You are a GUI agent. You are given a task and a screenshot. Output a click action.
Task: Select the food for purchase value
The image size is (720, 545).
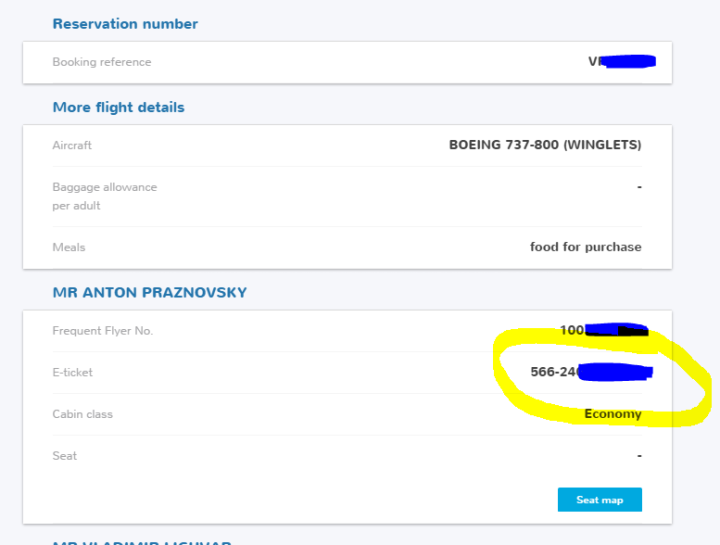coord(585,247)
